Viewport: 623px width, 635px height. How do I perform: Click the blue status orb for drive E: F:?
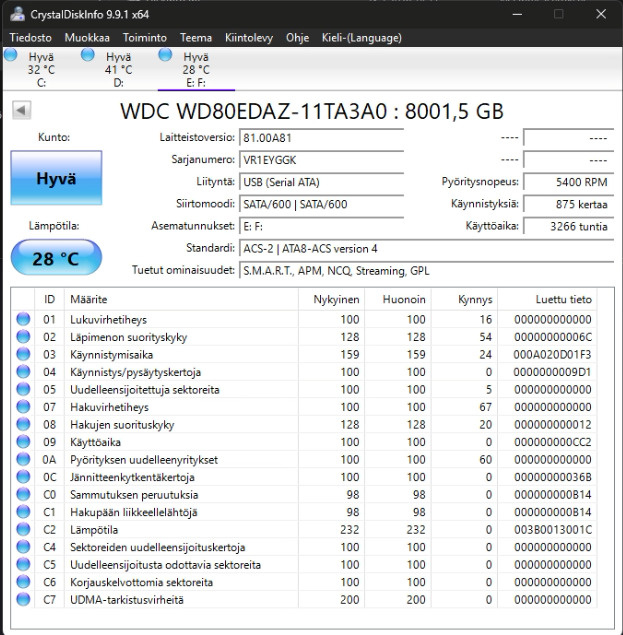[x=165, y=55]
